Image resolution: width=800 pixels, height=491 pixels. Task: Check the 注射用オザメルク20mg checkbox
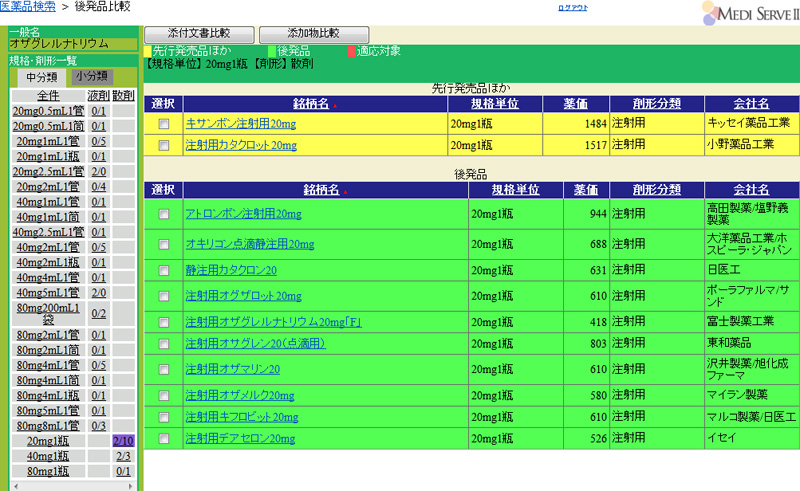pyautogui.click(x=164, y=396)
